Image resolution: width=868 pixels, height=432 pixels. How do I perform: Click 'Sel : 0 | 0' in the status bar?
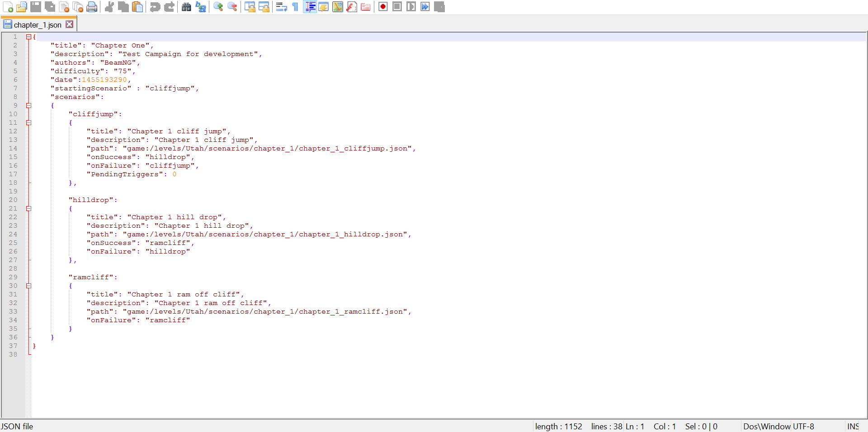(701, 426)
